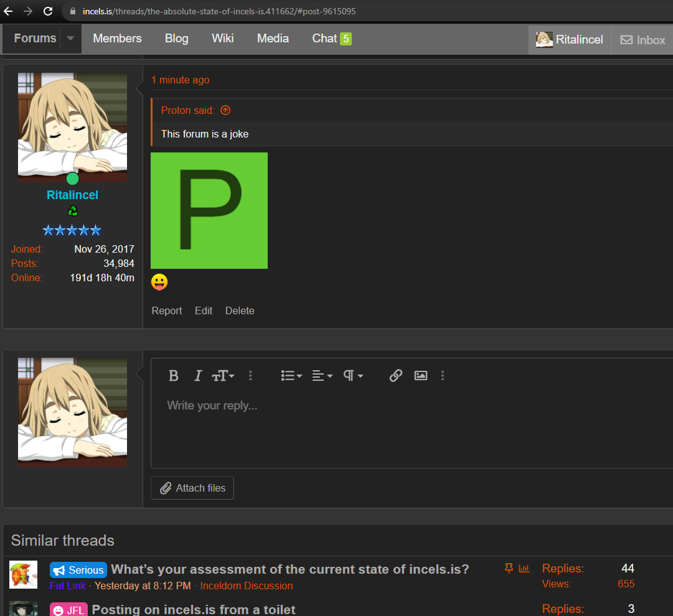Open the list dropdown in the editor
This screenshot has width=673, height=616.
coord(291,376)
